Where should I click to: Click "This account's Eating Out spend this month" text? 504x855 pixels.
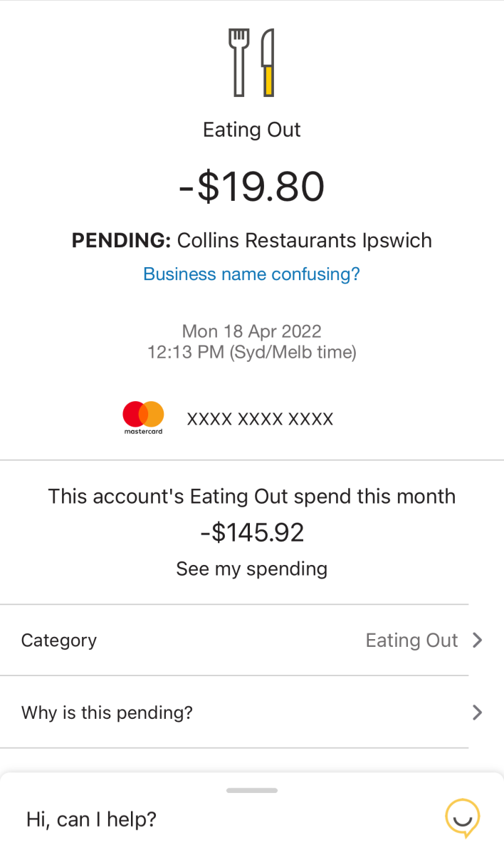tap(251, 497)
